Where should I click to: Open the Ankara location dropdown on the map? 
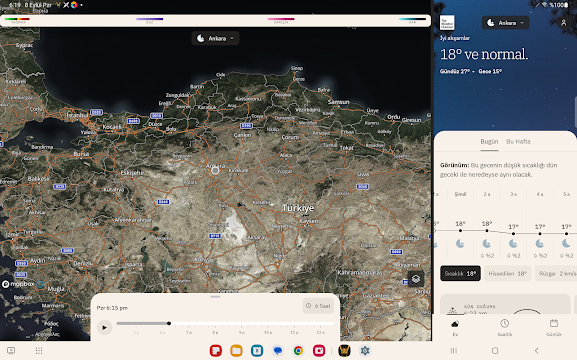pos(215,38)
